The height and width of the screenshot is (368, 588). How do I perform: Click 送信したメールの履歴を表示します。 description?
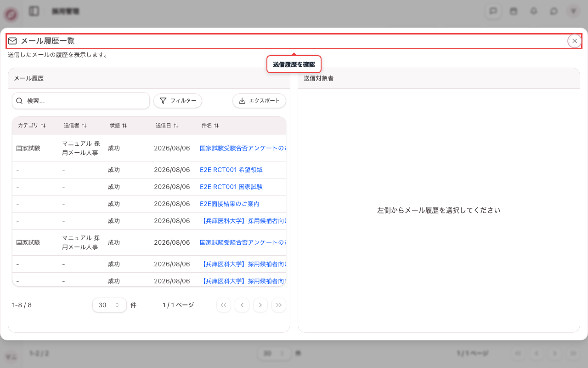point(58,55)
